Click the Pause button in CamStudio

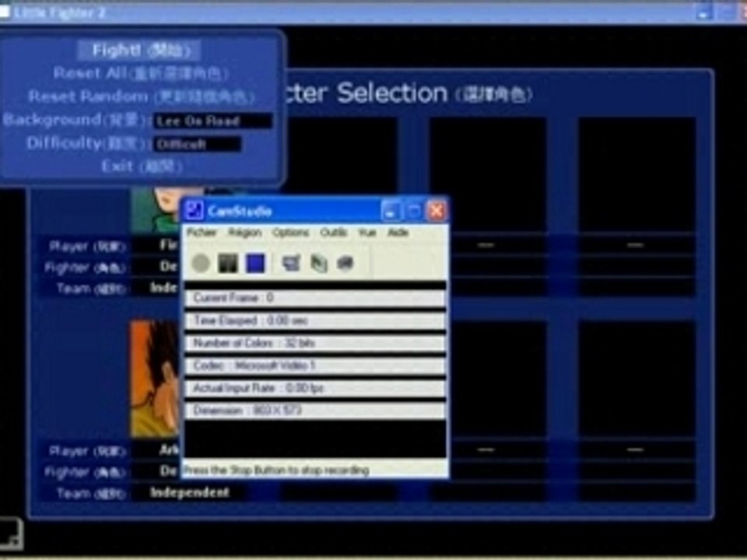[x=228, y=263]
